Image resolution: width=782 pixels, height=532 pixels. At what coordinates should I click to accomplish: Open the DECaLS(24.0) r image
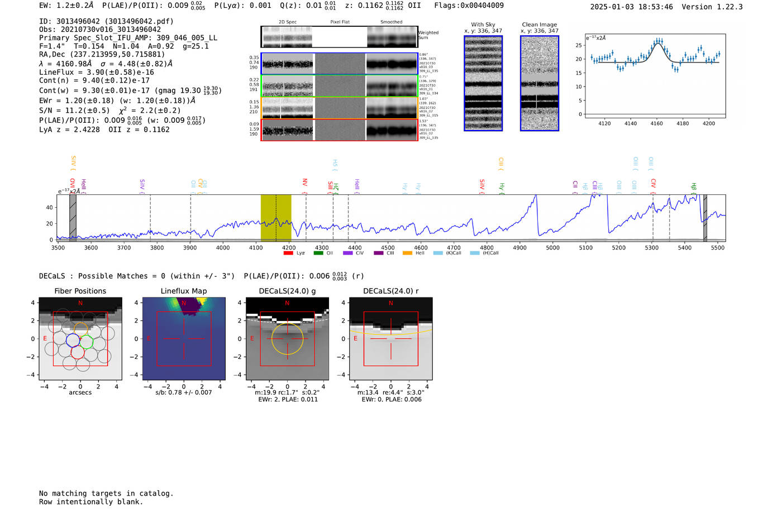point(391,338)
